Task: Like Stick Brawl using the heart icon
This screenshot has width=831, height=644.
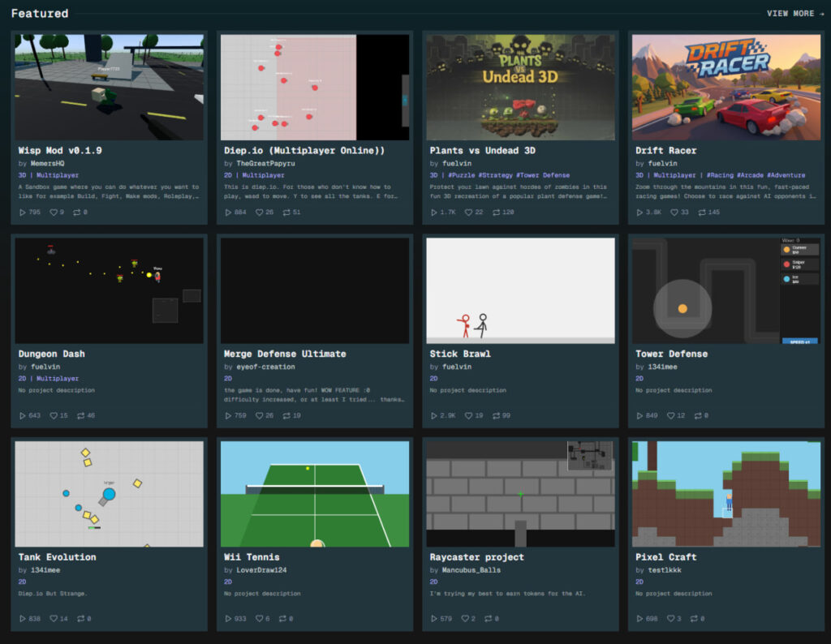Action: (467, 416)
